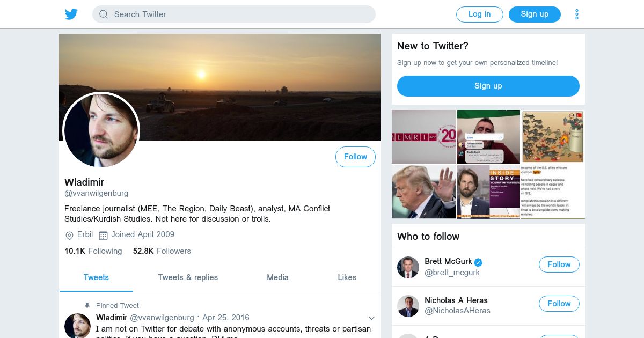The height and width of the screenshot is (338, 644).
Task: Follow Wladimir's profile
Action: click(355, 157)
